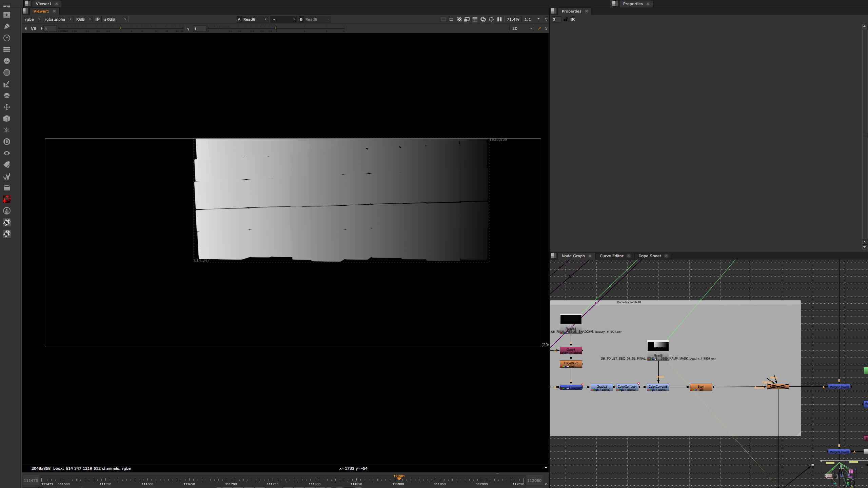868x488 pixels.
Task: Toggle the format guide rectangle button
Action: coord(451,19)
